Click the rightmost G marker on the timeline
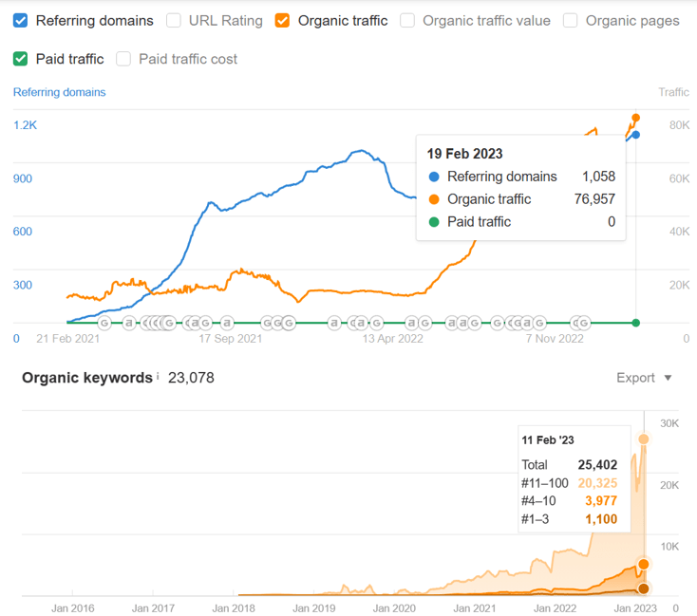 [584, 323]
